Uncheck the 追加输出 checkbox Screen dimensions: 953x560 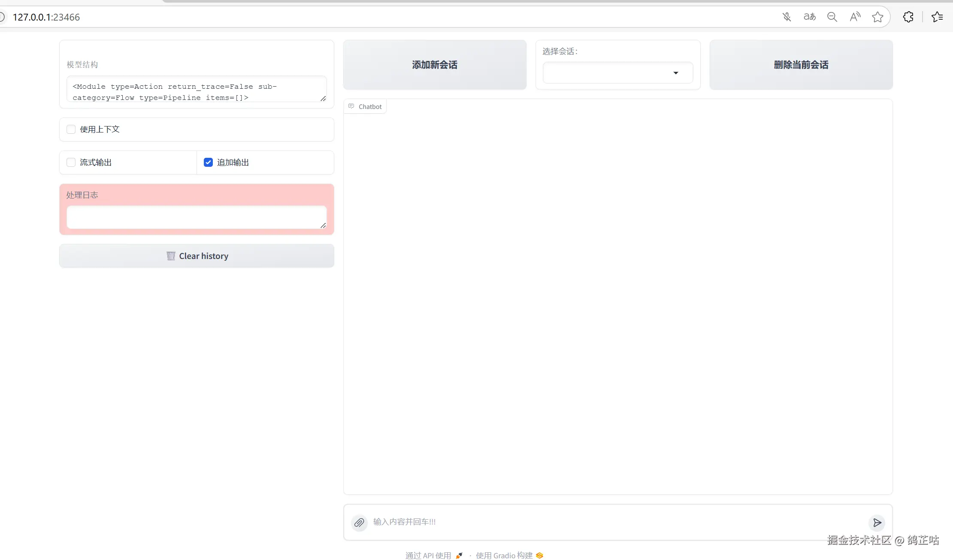point(208,163)
